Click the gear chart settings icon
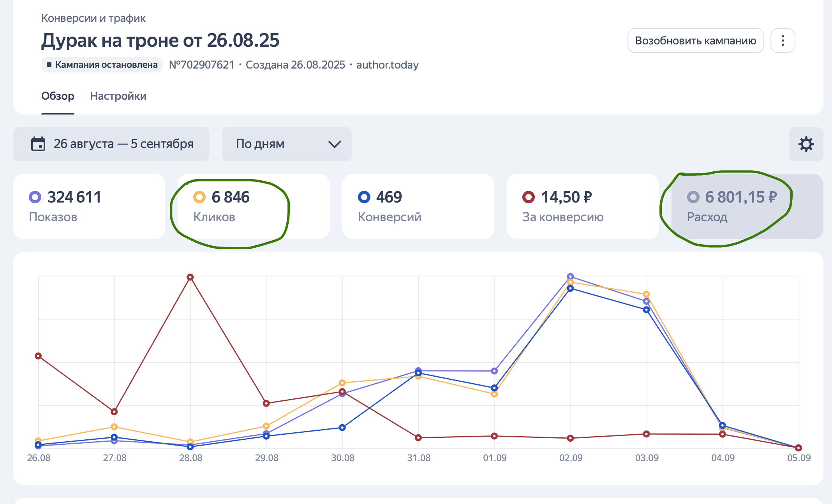This screenshot has height=504, width=832. (806, 144)
